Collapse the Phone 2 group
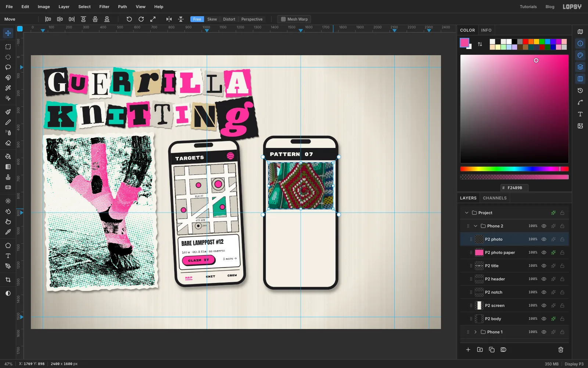The height and width of the screenshot is (368, 588). 476,226
